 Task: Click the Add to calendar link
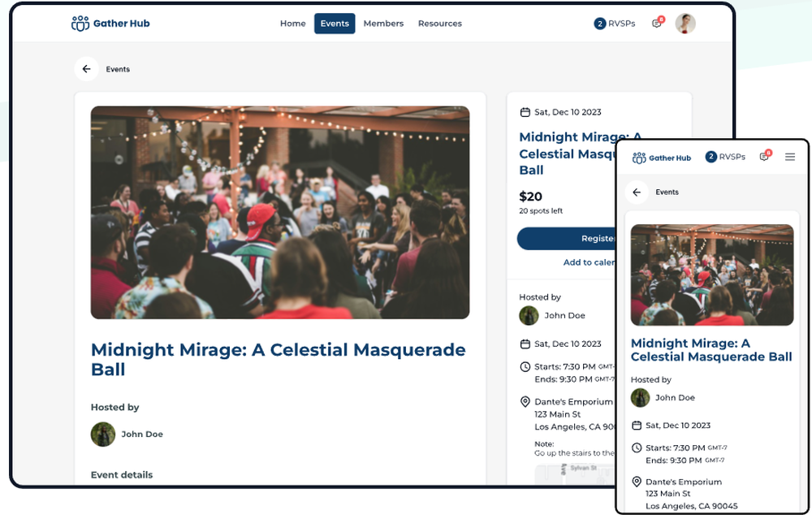point(589,262)
